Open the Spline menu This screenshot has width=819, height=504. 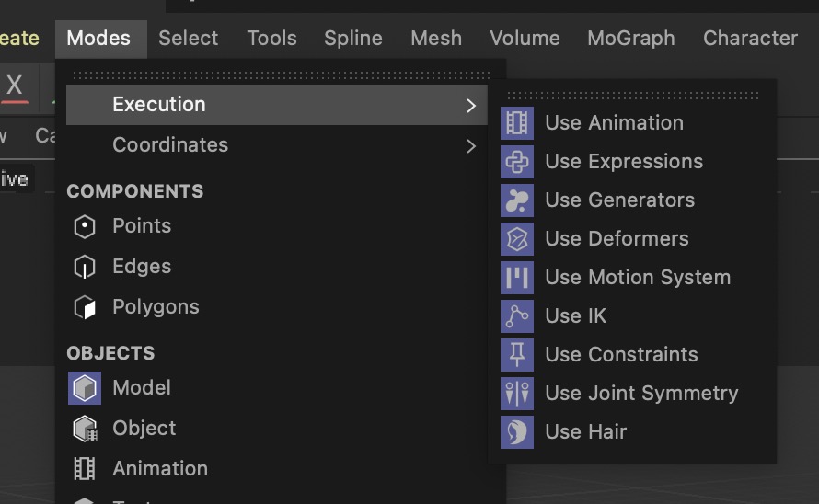coord(353,39)
